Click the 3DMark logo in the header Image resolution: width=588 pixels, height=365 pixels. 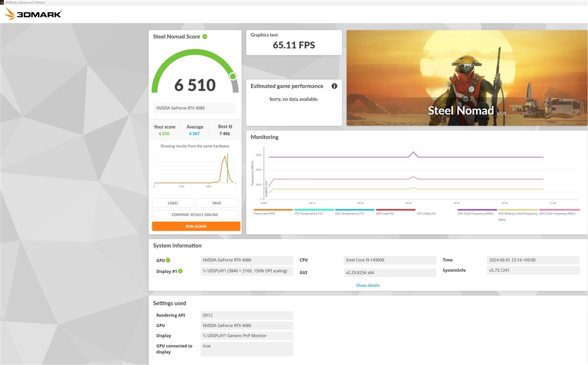(33, 14)
